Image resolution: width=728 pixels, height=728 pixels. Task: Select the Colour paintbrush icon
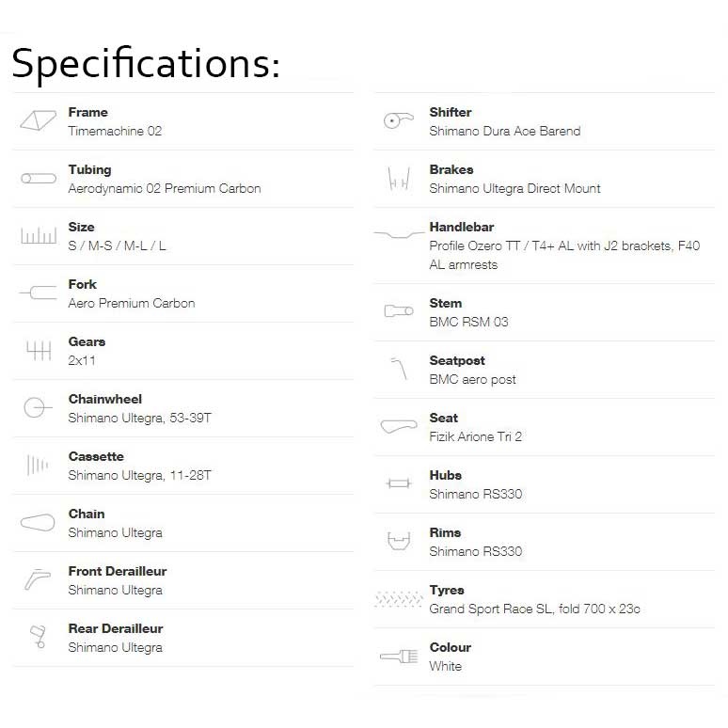(x=399, y=656)
